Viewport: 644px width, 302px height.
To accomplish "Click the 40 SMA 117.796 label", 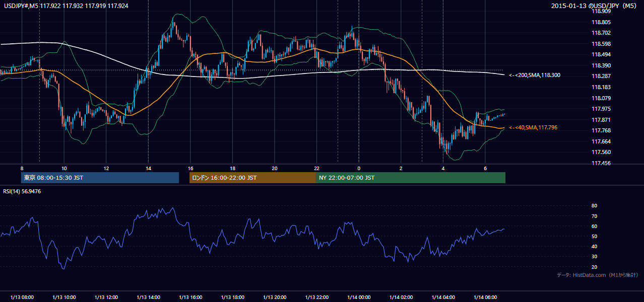I will [533, 128].
